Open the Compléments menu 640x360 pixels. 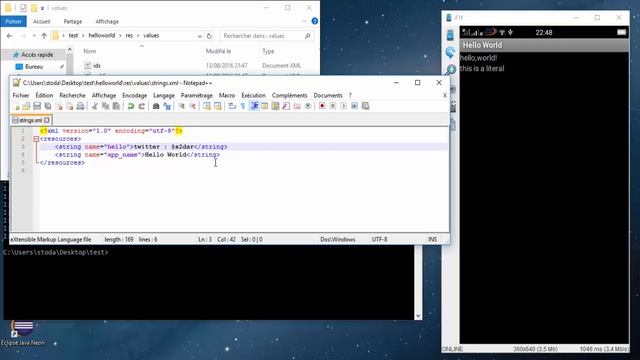point(289,95)
